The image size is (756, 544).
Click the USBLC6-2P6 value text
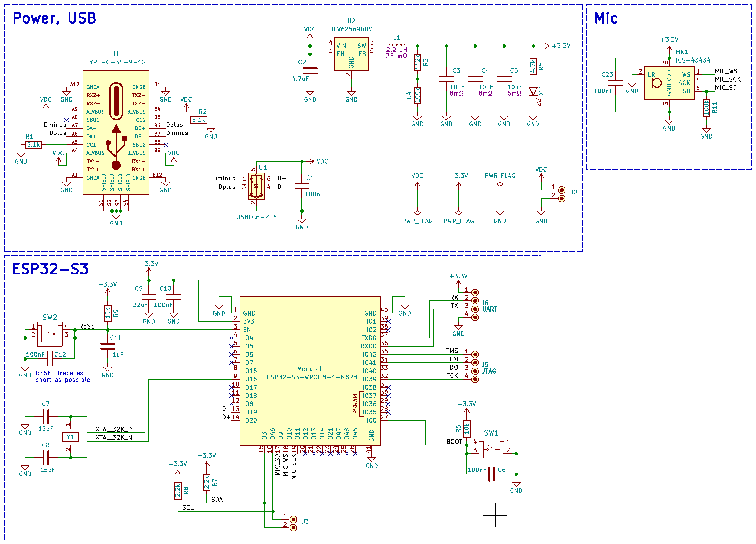[256, 217]
